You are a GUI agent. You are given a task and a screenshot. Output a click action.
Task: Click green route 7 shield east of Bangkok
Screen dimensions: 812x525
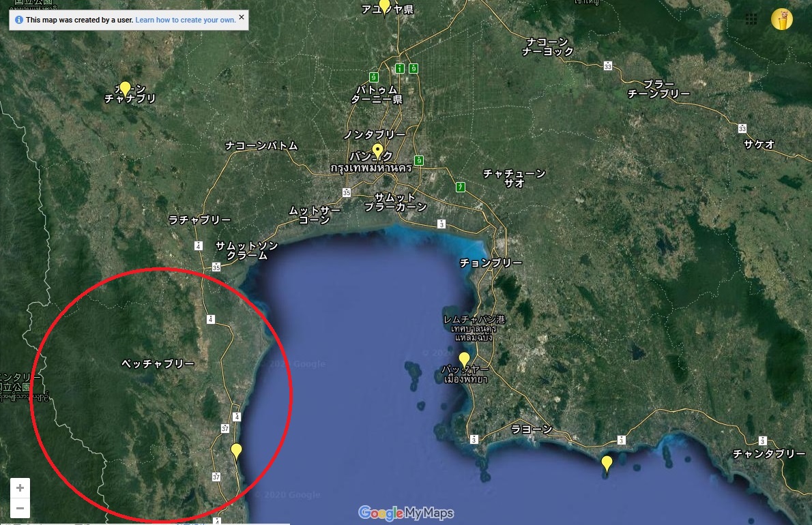[x=461, y=187]
